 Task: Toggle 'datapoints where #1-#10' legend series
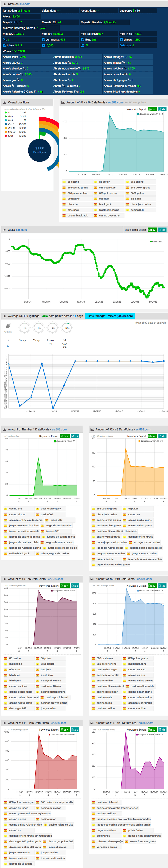(x=150, y=114)
